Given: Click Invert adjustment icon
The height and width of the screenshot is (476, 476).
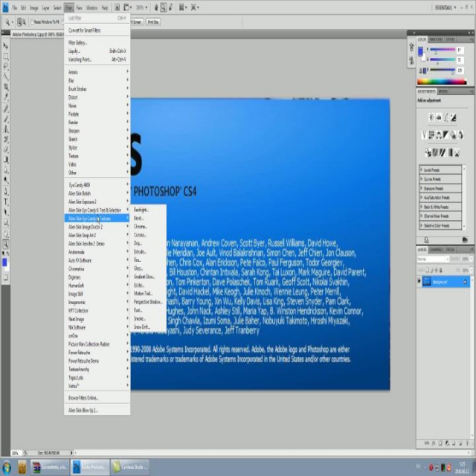Looking at the screenshot, I should click(428, 152).
